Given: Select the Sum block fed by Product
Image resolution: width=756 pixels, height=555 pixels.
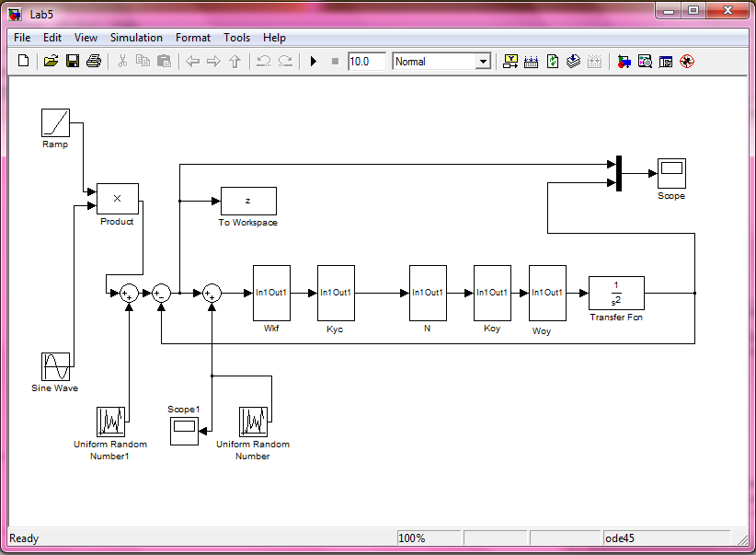Looking at the screenshot, I should tap(129, 293).
